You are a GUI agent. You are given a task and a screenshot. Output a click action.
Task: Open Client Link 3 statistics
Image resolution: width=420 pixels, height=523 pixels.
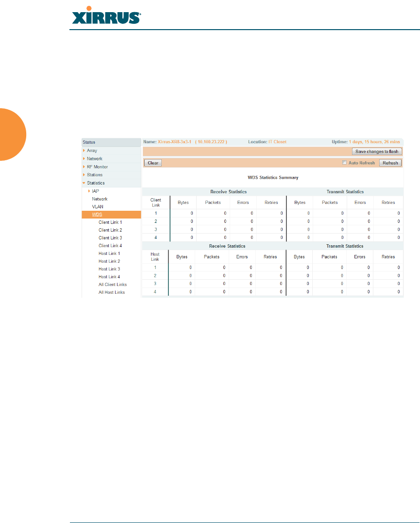(110, 238)
